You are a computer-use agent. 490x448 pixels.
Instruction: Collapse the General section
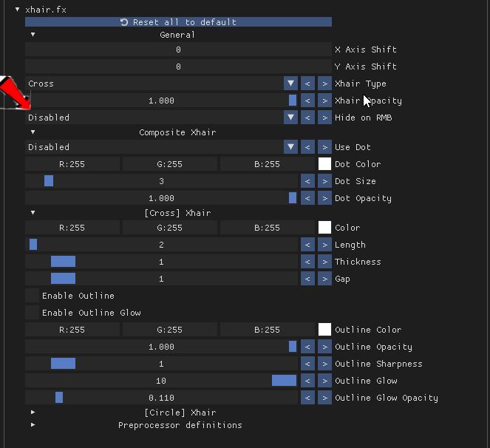click(33, 35)
